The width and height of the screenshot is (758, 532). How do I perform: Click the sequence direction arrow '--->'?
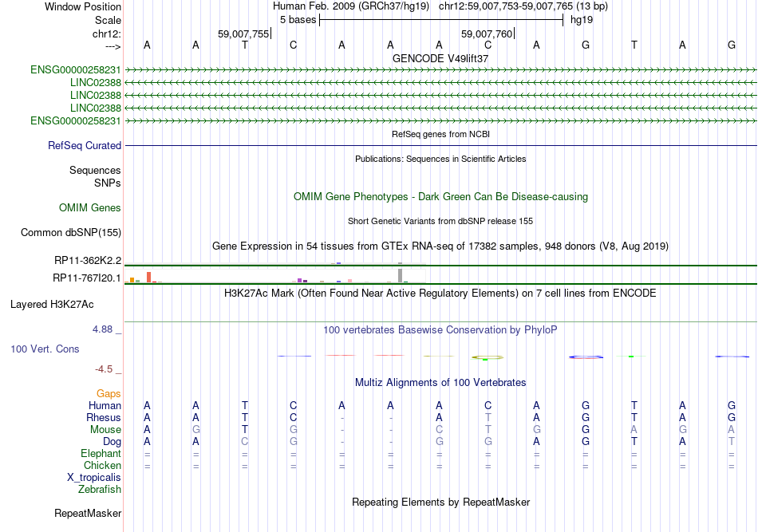113,46
